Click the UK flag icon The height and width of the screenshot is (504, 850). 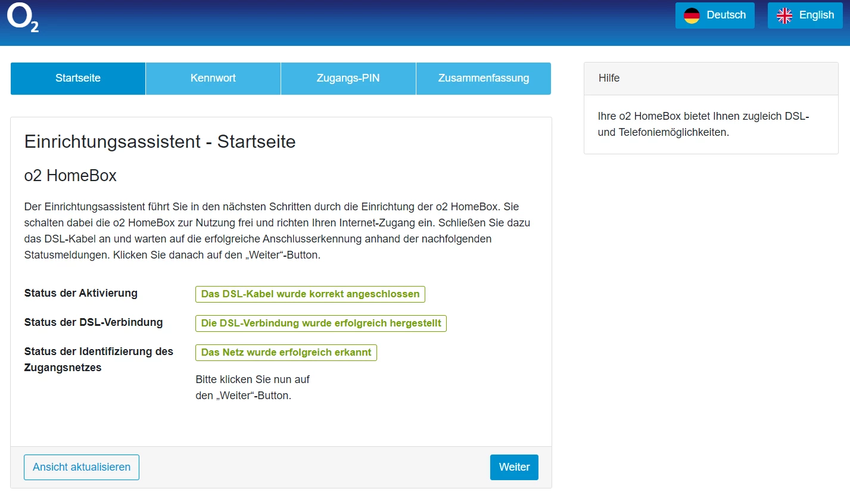784,15
